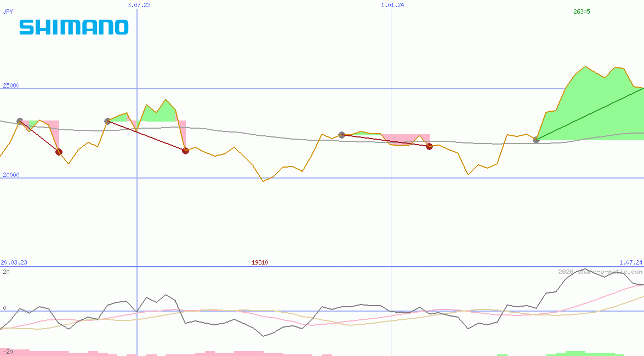Open the 3.07.23 date label
The width and height of the screenshot is (644, 356).
tap(140, 5)
